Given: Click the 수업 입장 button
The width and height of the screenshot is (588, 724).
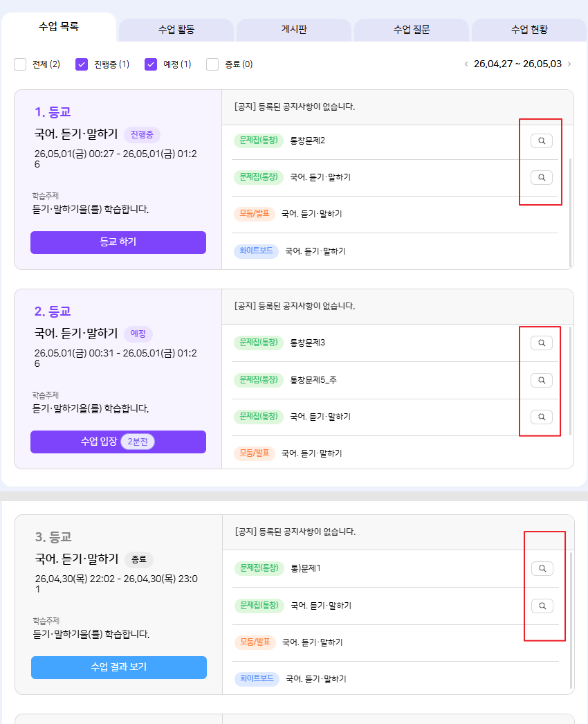Looking at the screenshot, I should (118, 442).
